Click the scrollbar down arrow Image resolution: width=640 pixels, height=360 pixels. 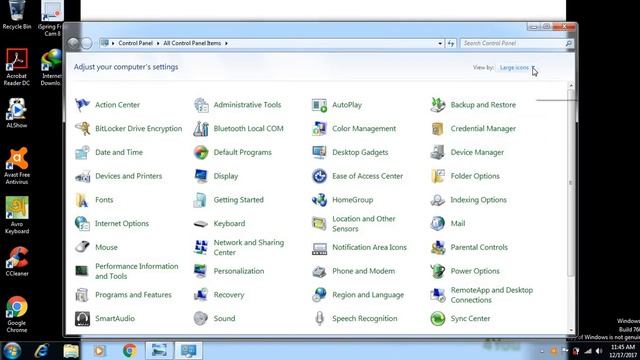point(571,330)
